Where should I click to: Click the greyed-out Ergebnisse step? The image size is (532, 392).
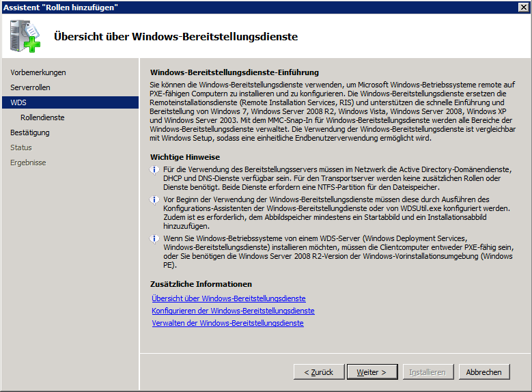[28, 163]
